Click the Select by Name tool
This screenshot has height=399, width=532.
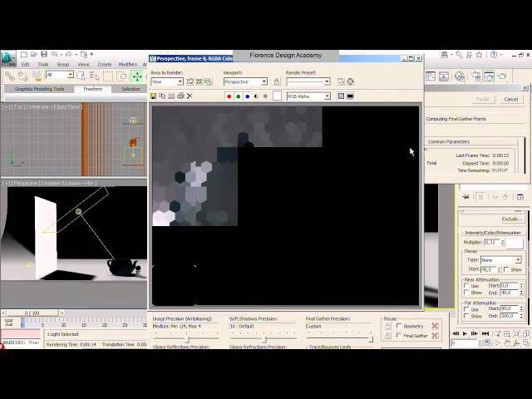pyautogui.click(x=94, y=76)
